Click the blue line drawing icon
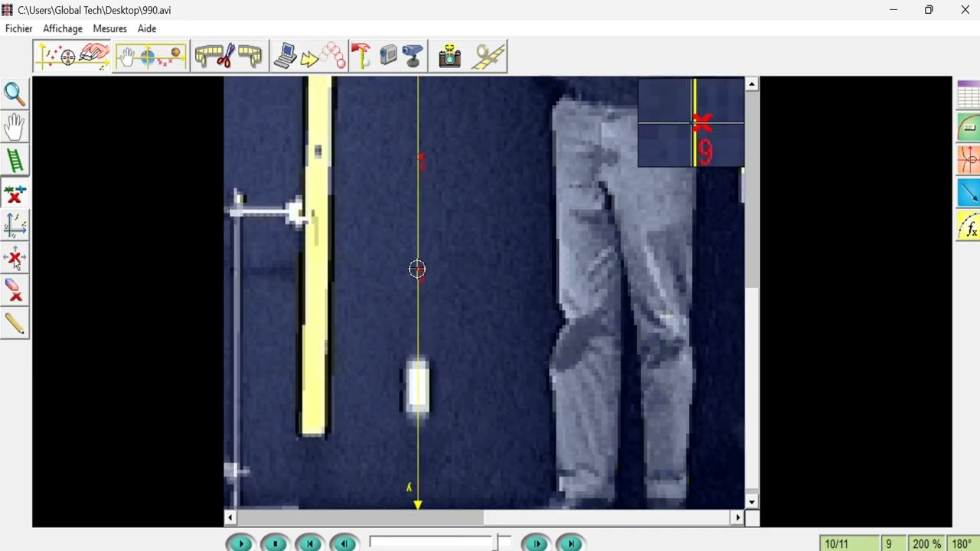Screen dimensions: 980x551 (x=969, y=193)
